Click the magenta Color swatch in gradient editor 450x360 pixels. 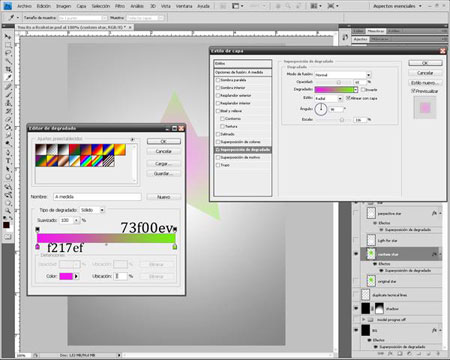(x=66, y=276)
